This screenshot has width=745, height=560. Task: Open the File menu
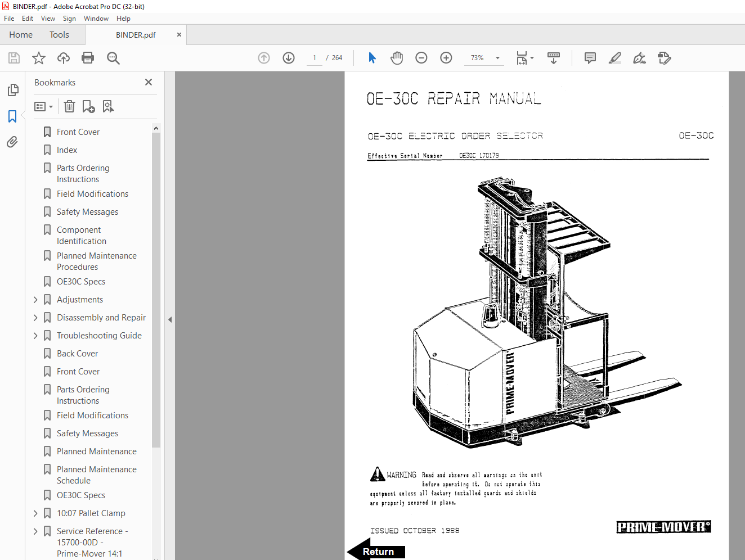(9, 19)
